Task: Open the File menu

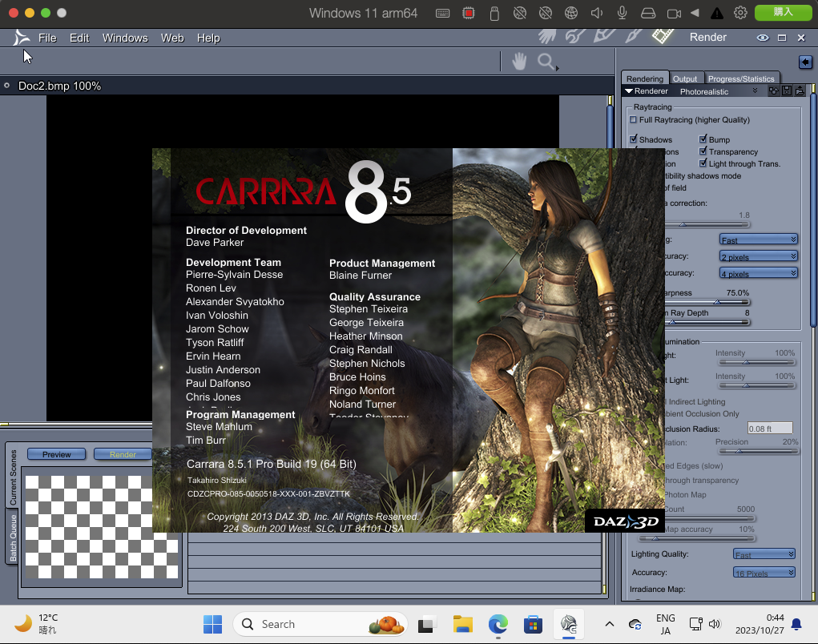Action: tap(47, 38)
